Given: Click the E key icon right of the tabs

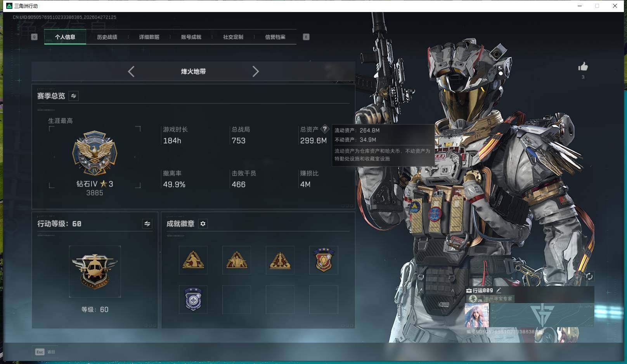Looking at the screenshot, I should [x=306, y=37].
